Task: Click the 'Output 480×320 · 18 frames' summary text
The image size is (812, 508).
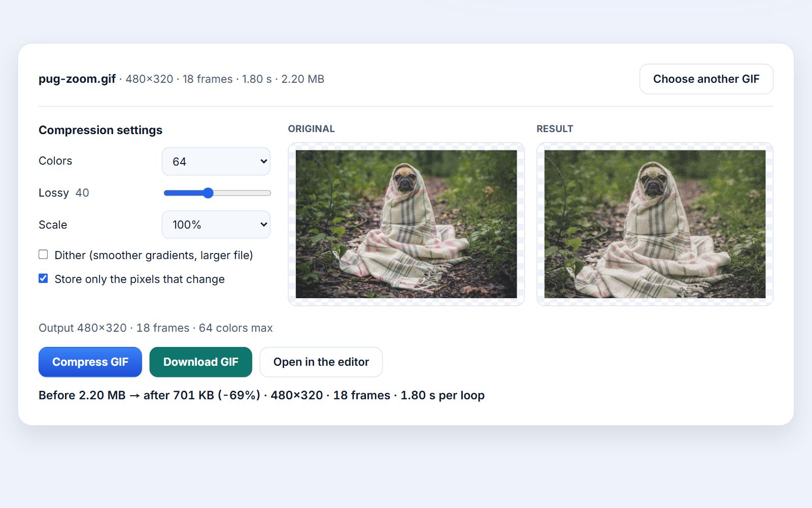Action: point(156,328)
